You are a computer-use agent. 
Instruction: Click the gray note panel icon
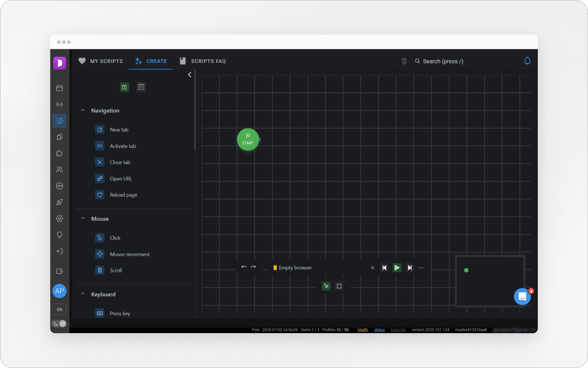pyautogui.click(x=141, y=87)
